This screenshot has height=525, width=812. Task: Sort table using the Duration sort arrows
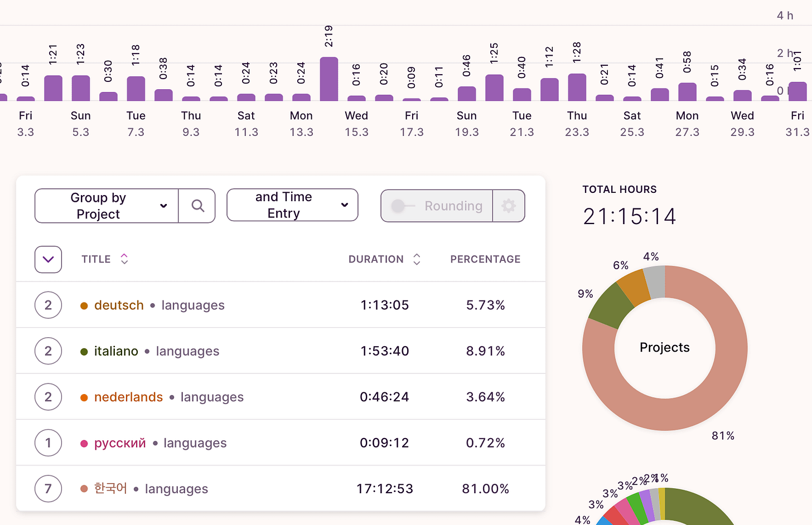click(x=417, y=259)
